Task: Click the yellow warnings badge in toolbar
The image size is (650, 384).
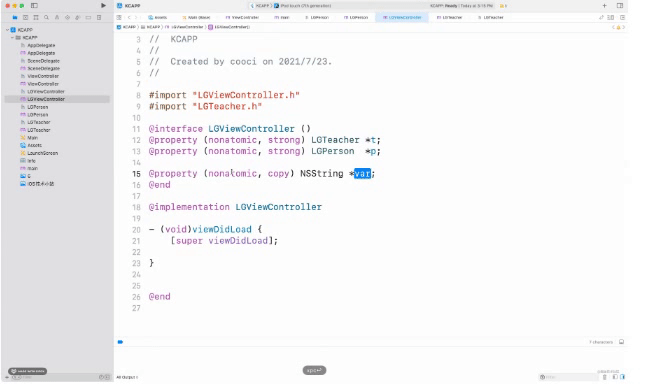Action: [503, 6]
